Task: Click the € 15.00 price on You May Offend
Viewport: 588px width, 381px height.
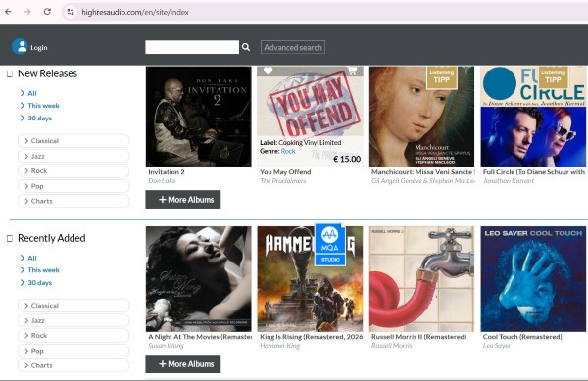Action: click(347, 159)
